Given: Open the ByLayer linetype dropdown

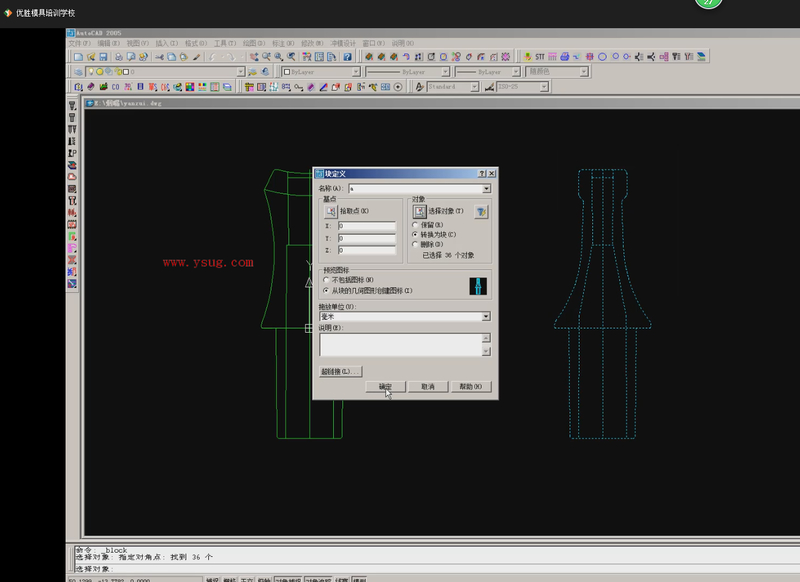Looking at the screenshot, I should pyautogui.click(x=445, y=72).
